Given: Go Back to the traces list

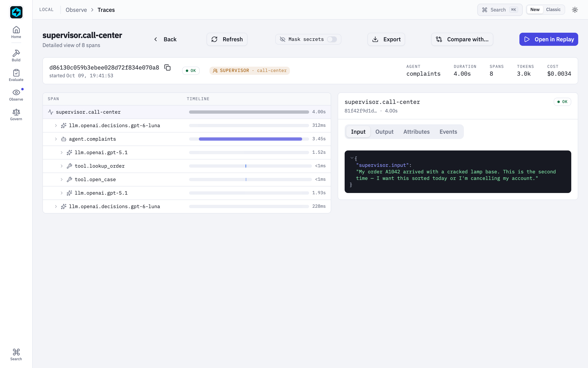Looking at the screenshot, I should click(165, 39).
